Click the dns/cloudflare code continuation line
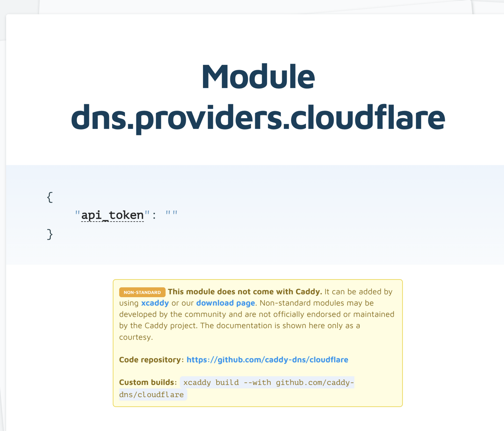This screenshot has width=504, height=431. [x=151, y=395]
